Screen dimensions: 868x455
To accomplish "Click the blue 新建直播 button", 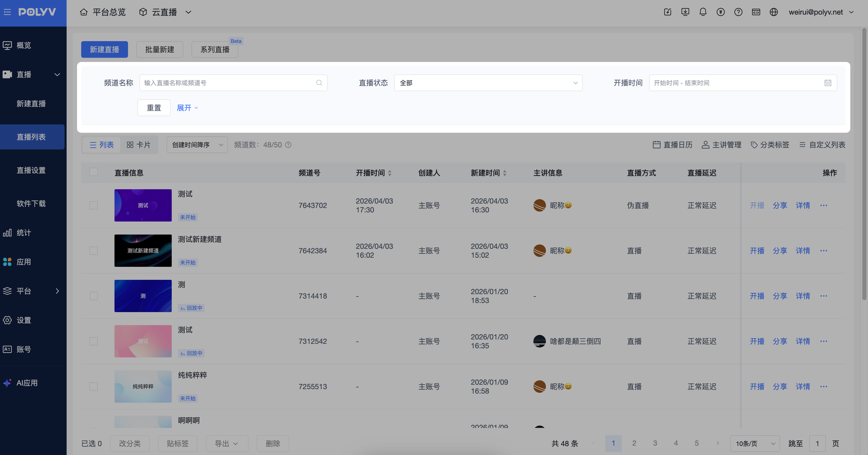I will 104,49.
